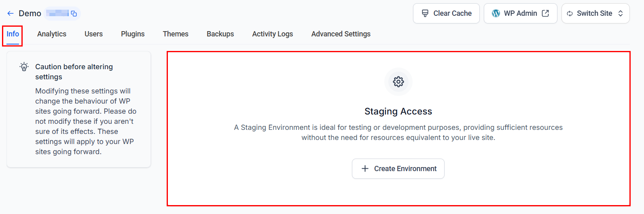Select the Themes tab
644x214 pixels.
pyautogui.click(x=176, y=34)
